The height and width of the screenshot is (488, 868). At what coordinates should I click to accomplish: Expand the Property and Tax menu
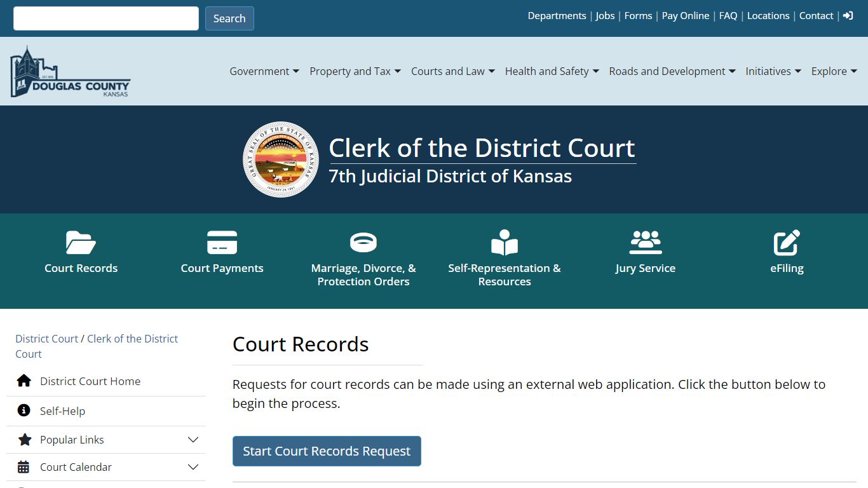pyautogui.click(x=355, y=71)
